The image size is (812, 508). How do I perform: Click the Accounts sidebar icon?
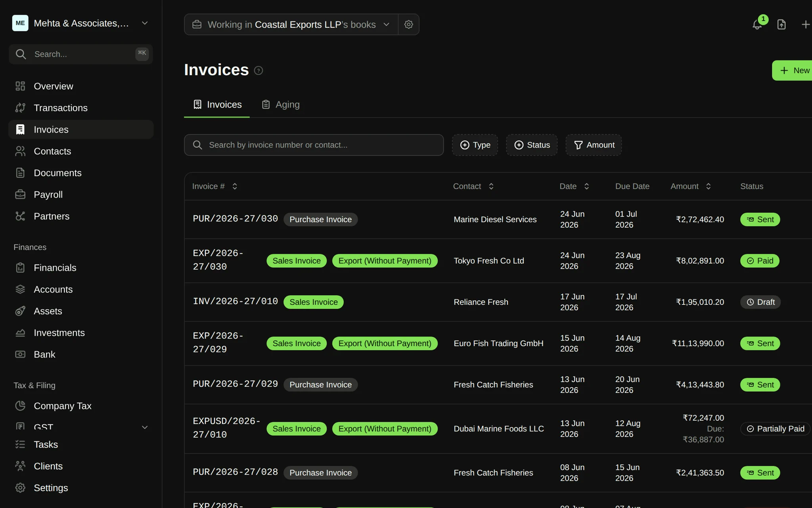click(x=20, y=289)
